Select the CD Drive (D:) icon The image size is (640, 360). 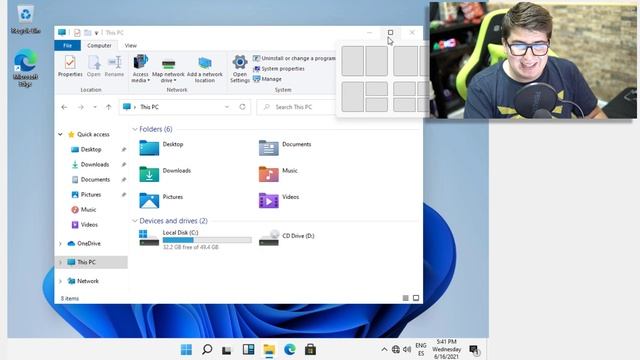pyautogui.click(x=269, y=238)
